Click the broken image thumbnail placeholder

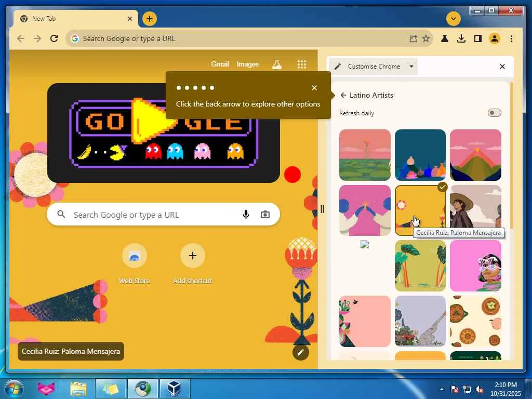pyautogui.click(x=365, y=245)
